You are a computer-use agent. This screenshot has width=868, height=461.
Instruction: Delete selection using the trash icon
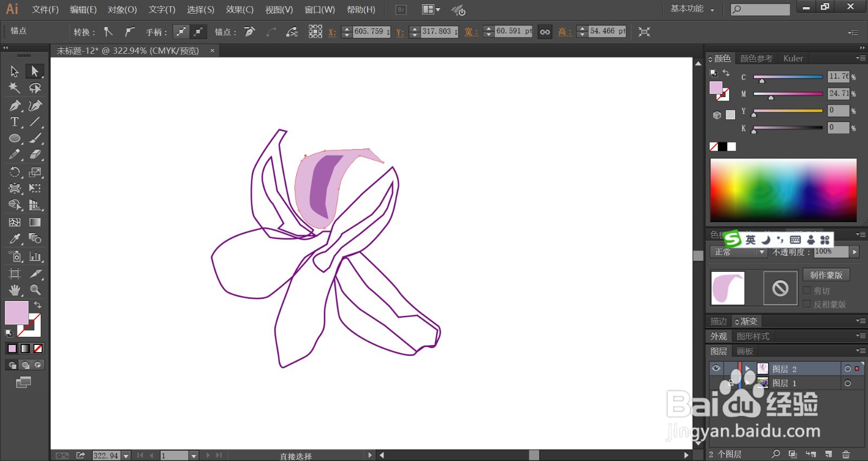tap(846, 454)
